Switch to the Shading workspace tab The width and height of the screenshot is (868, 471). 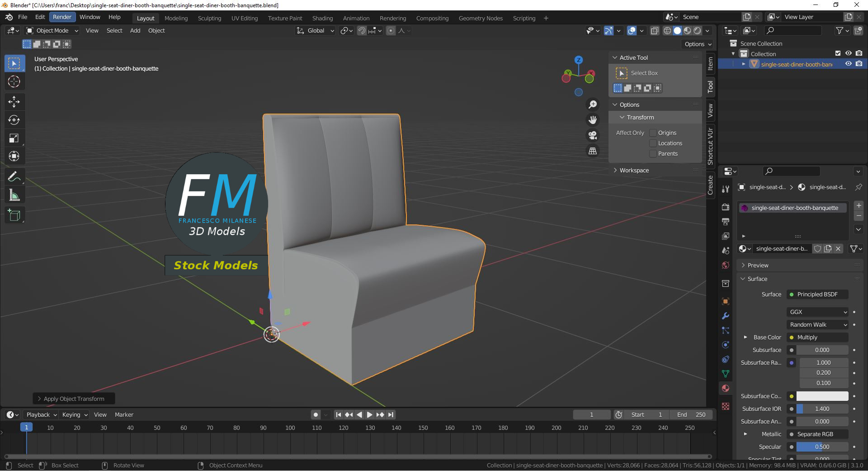(322, 18)
